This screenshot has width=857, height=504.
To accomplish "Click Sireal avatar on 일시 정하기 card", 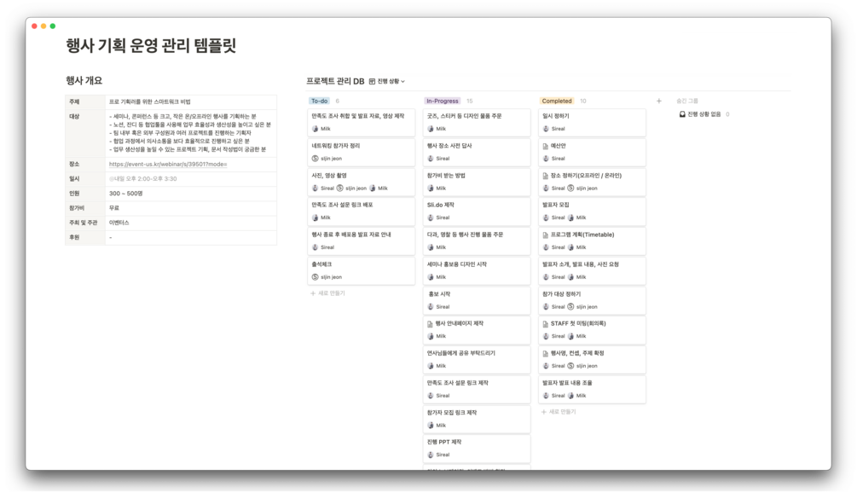I will click(x=546, y=129).
